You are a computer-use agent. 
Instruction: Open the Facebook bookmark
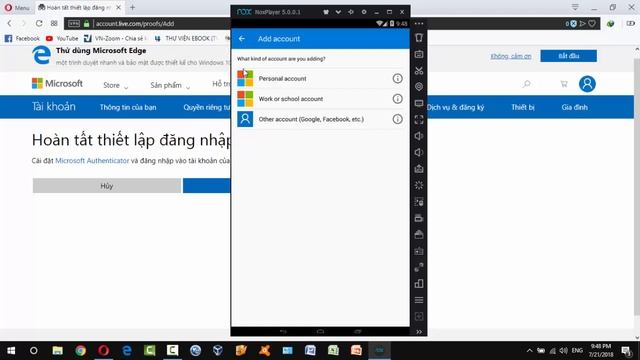(x=22, y=38)
